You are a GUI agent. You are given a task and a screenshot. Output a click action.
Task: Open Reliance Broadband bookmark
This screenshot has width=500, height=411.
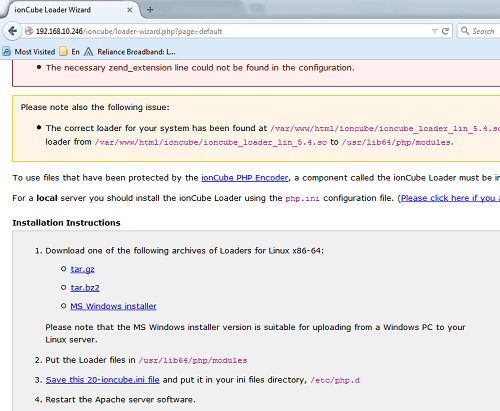[x=129, y=52]
